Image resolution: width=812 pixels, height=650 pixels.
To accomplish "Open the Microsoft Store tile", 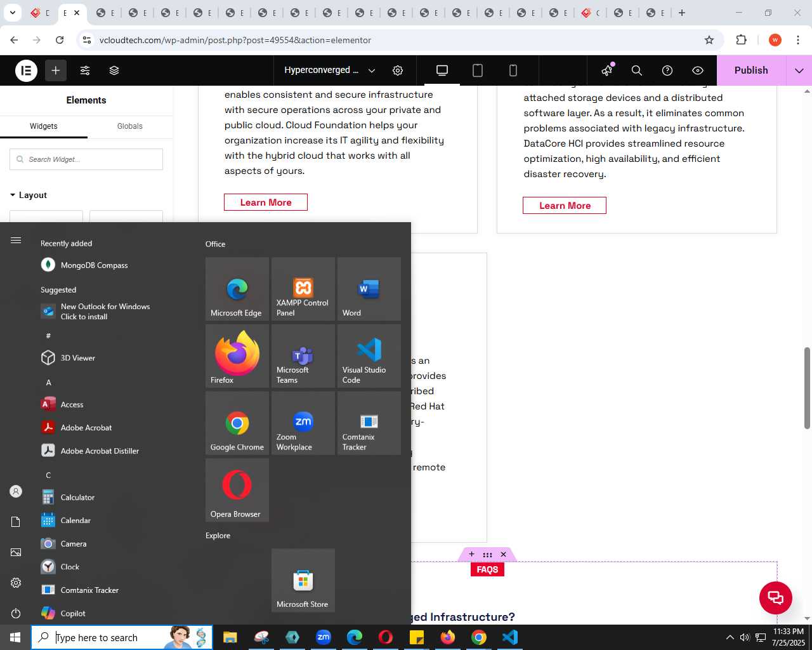I will (303, 580).
